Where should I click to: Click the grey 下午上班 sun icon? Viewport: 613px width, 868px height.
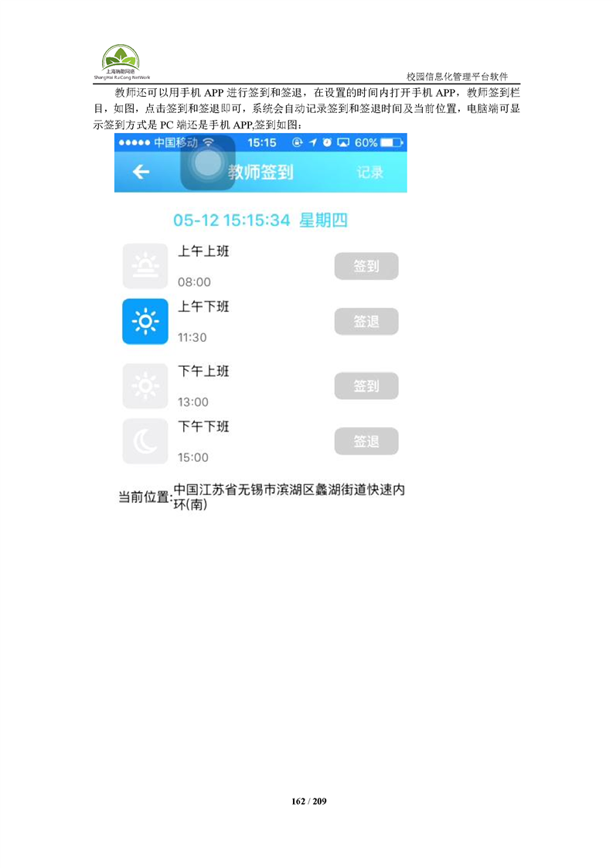coord(145,386)
